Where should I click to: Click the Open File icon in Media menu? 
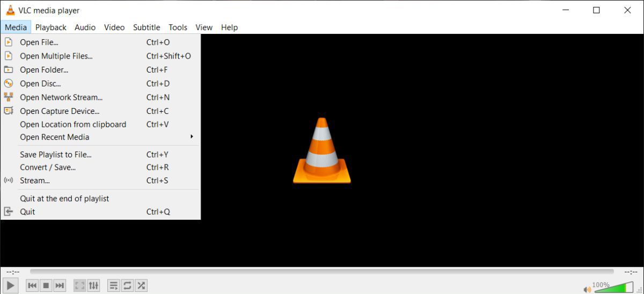(8, 42)
